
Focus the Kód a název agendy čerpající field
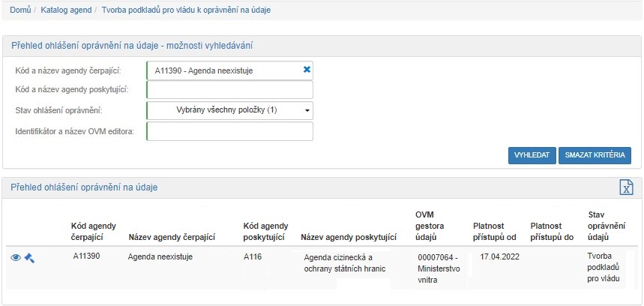[x=223, y=70]
